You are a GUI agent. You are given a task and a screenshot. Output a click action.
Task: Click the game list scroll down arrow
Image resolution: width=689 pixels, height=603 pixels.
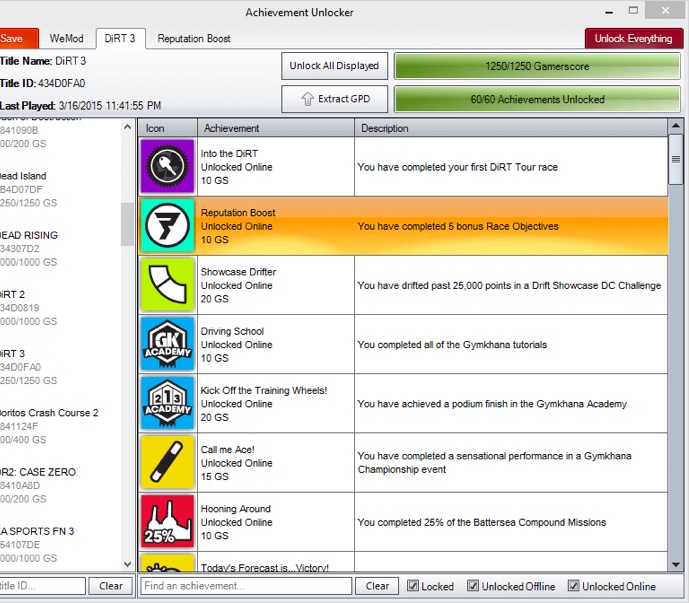pos(127,564)
